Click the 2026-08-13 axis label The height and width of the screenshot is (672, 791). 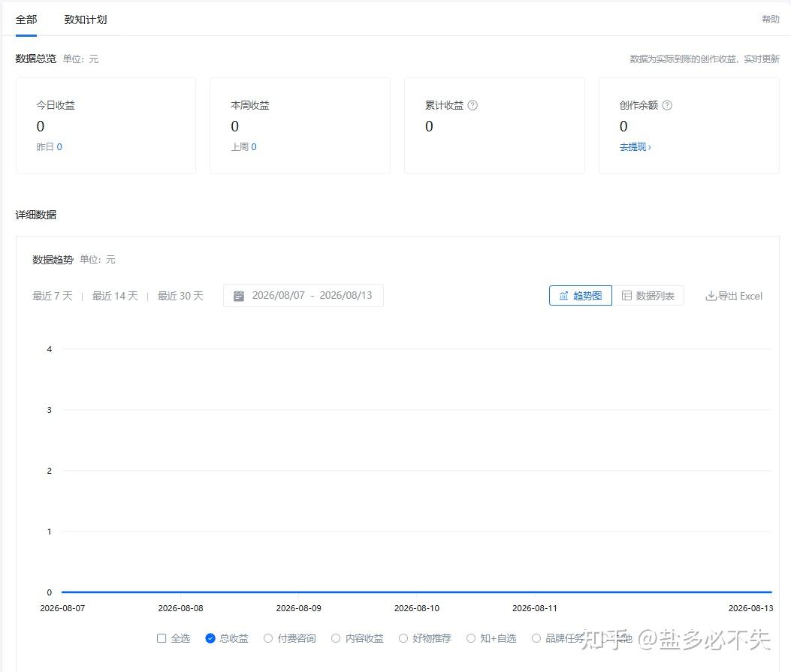750,608
